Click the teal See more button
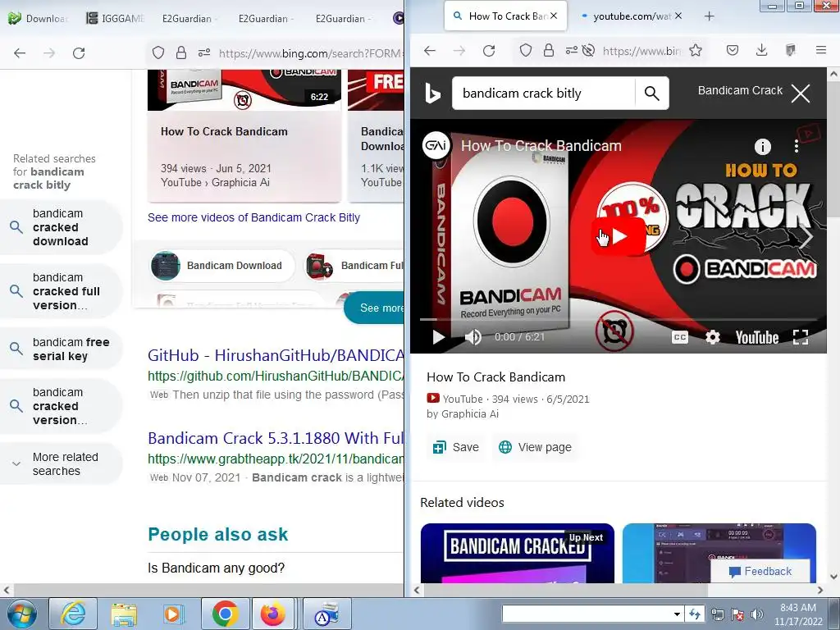This screenshot has width=840, height=630. point(375,308)
